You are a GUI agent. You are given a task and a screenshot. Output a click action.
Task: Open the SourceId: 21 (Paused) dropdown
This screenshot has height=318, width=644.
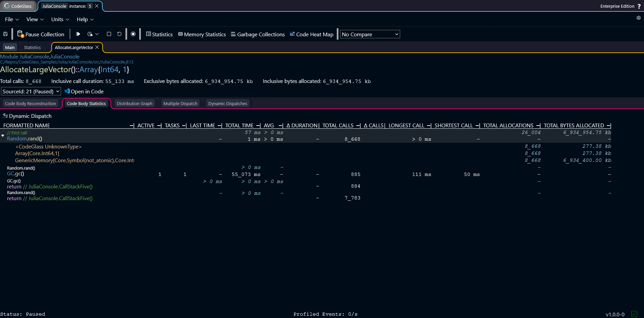31,91
